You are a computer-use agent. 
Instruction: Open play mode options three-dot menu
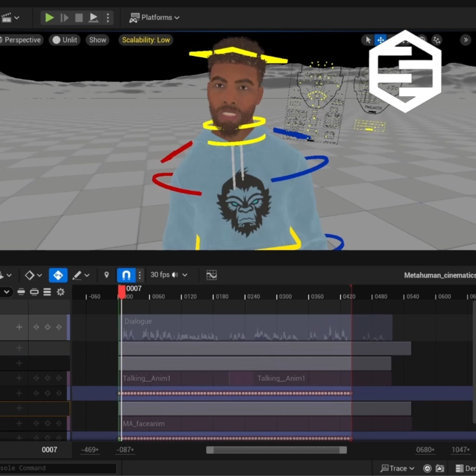(x=108, y=18)
